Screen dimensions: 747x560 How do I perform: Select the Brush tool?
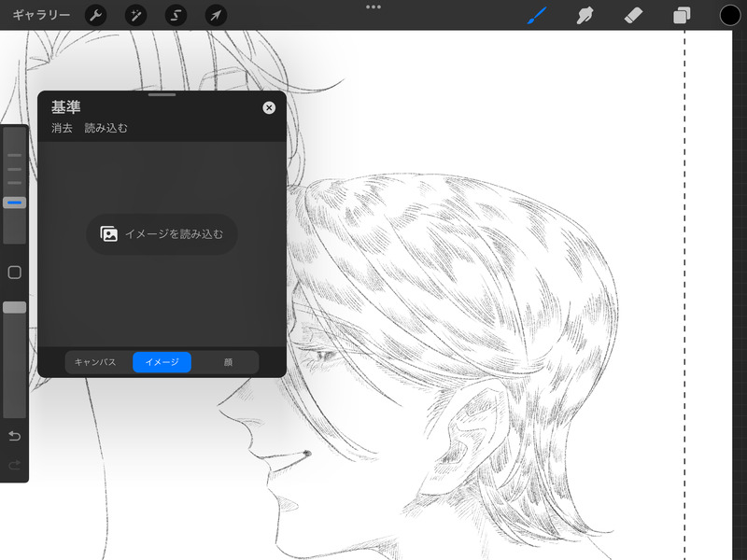click(537, 15)
